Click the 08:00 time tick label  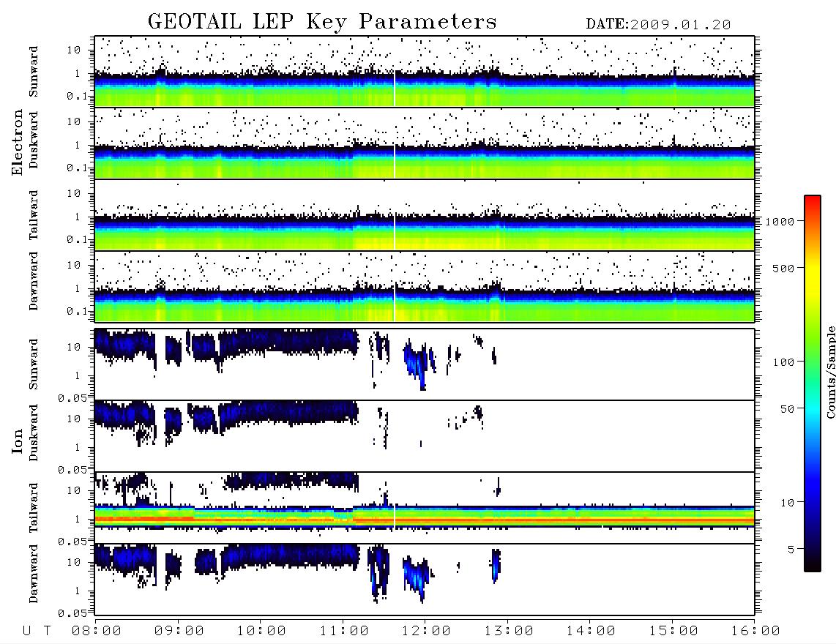tap(97, 631)
